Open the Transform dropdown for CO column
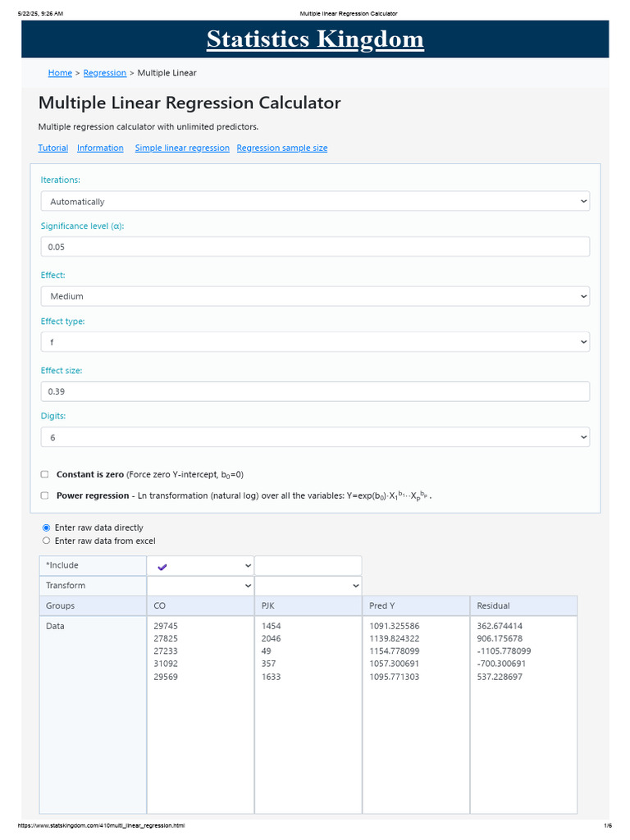The image size is (630, 840). coord(200,586)
